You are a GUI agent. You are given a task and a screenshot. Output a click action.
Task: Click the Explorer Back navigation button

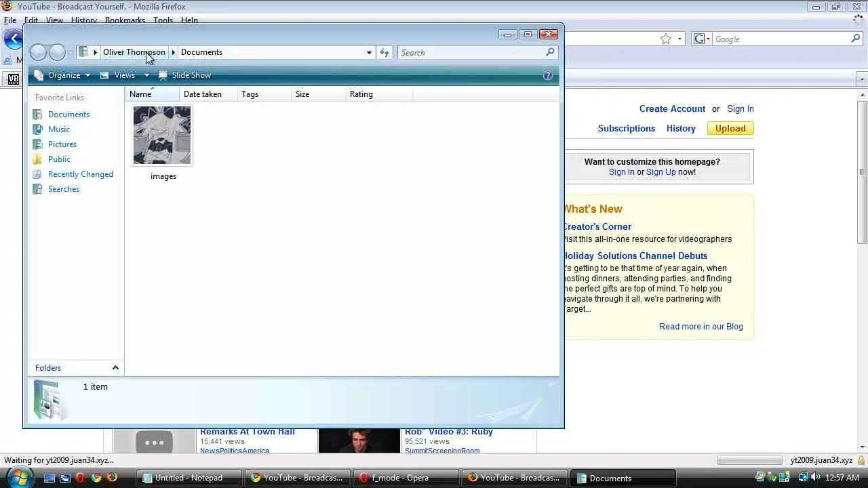pyautogui.click(x=39, y=52)
